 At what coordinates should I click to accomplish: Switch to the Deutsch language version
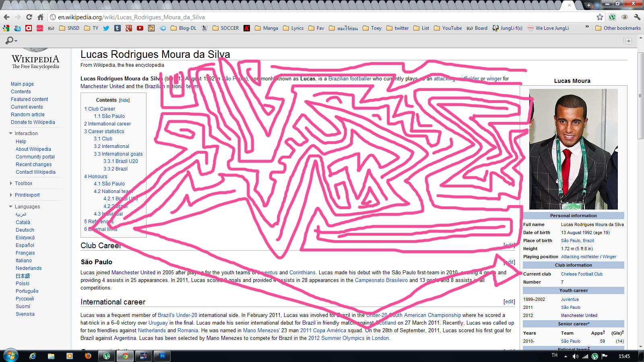point(25,230)
